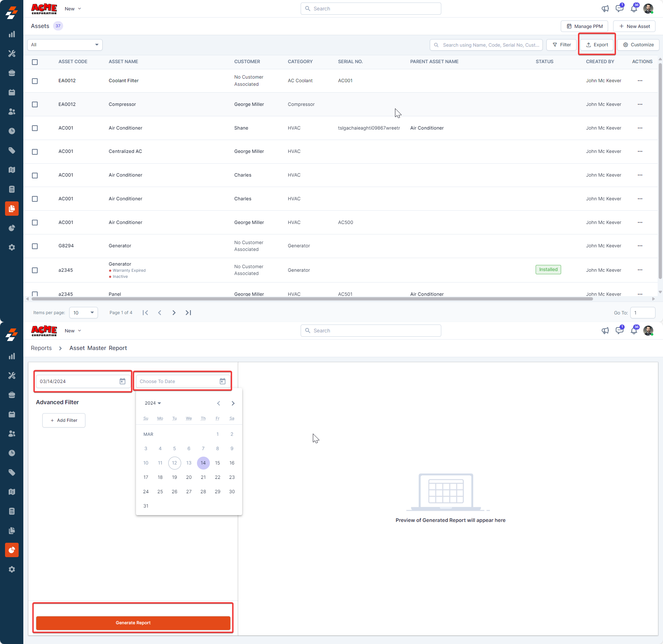
Task: Expand New dropdown in Reports page header
Action: point(73,331)
